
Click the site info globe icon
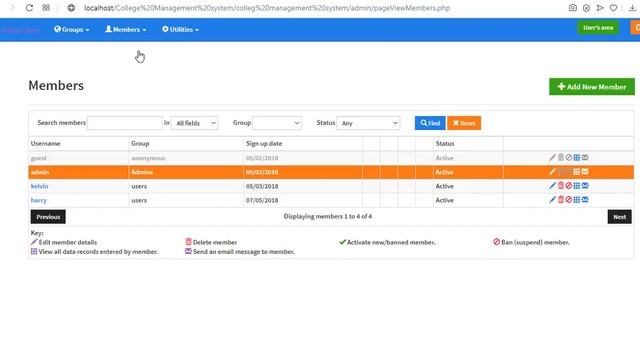pos(71,8)
